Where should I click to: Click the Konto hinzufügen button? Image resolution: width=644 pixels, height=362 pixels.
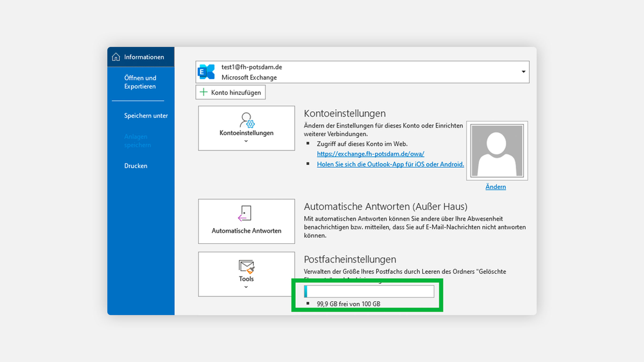coord(231,93)
